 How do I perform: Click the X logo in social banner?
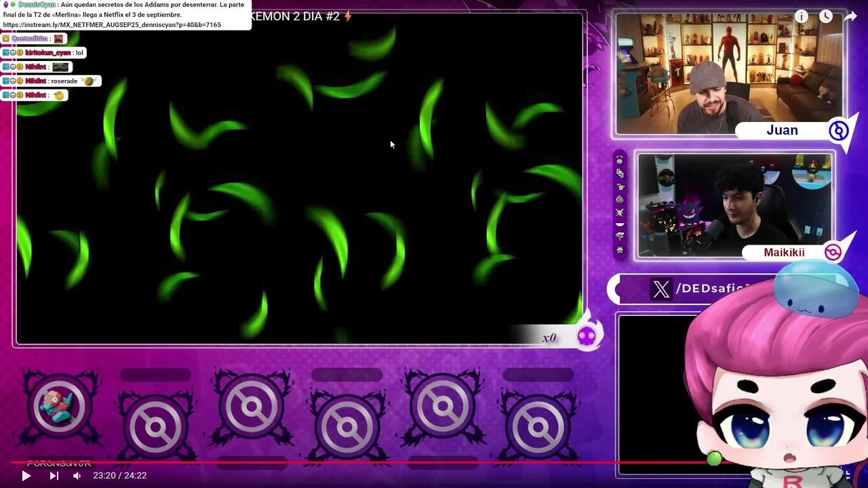[660, 289]
